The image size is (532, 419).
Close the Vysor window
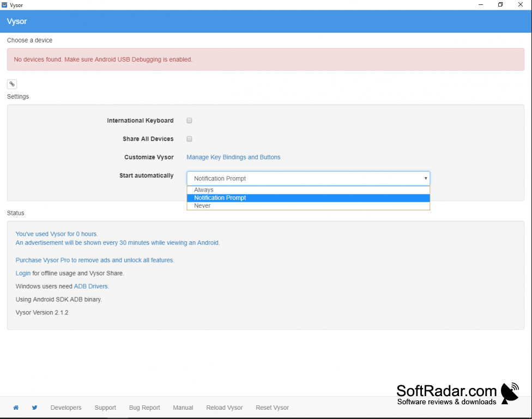point(520,5)
